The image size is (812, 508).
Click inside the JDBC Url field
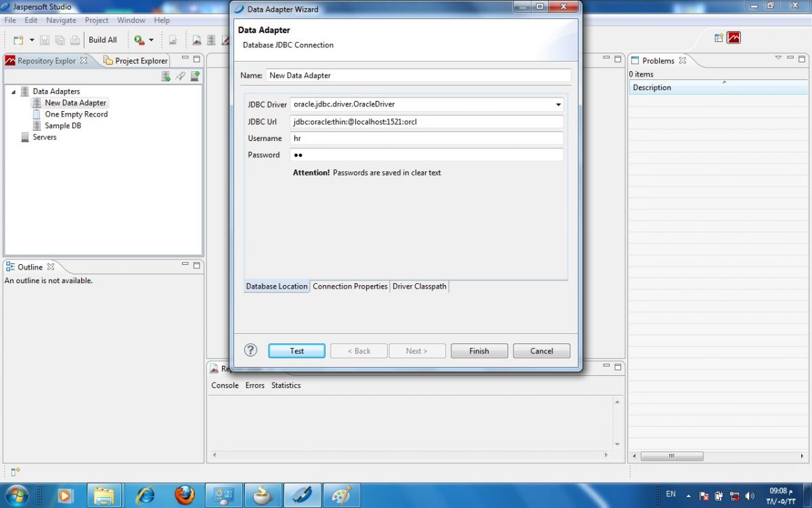426,122
